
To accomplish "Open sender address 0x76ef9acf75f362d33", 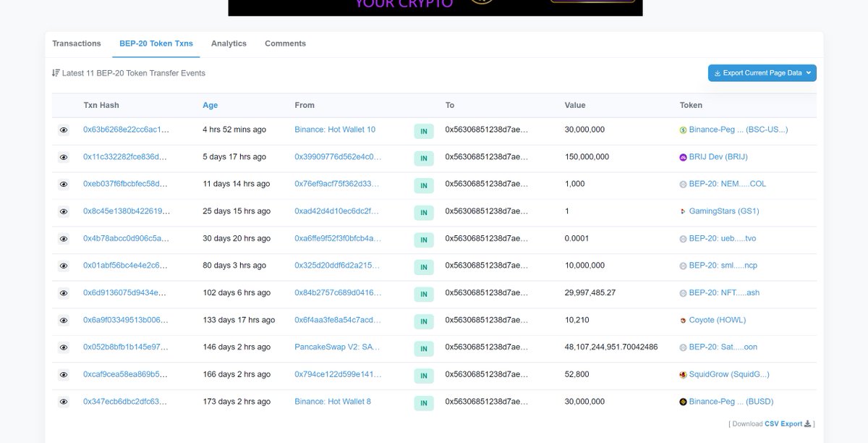I will click(336, 184).
